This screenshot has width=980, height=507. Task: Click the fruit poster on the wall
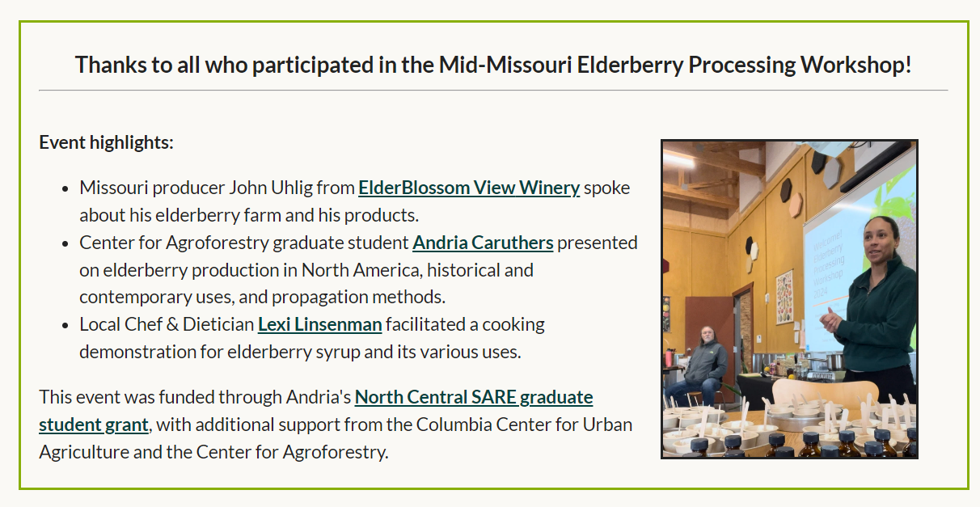click(784, 297)
